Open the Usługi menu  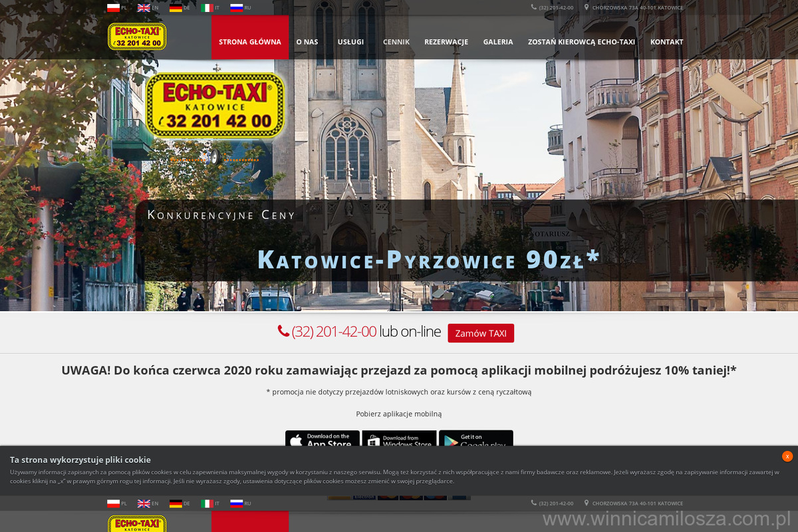350,42
